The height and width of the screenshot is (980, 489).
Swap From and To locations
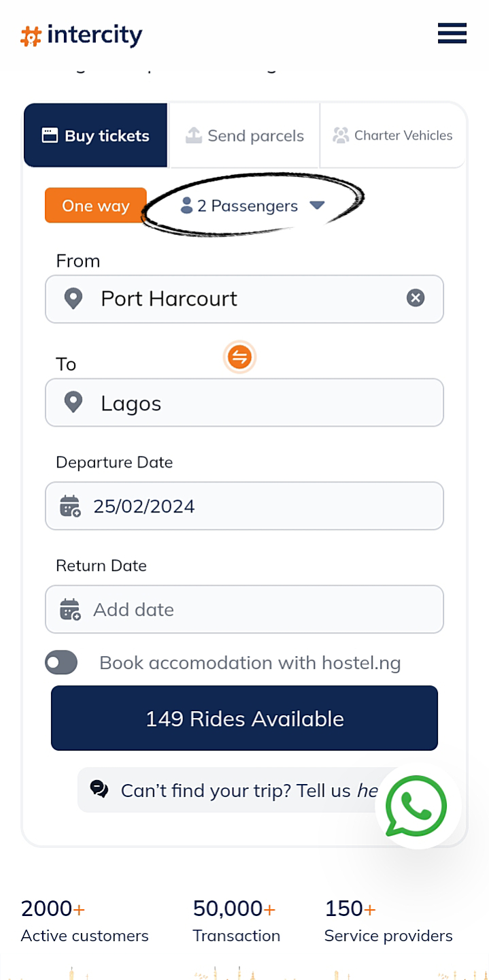(239, 357)
